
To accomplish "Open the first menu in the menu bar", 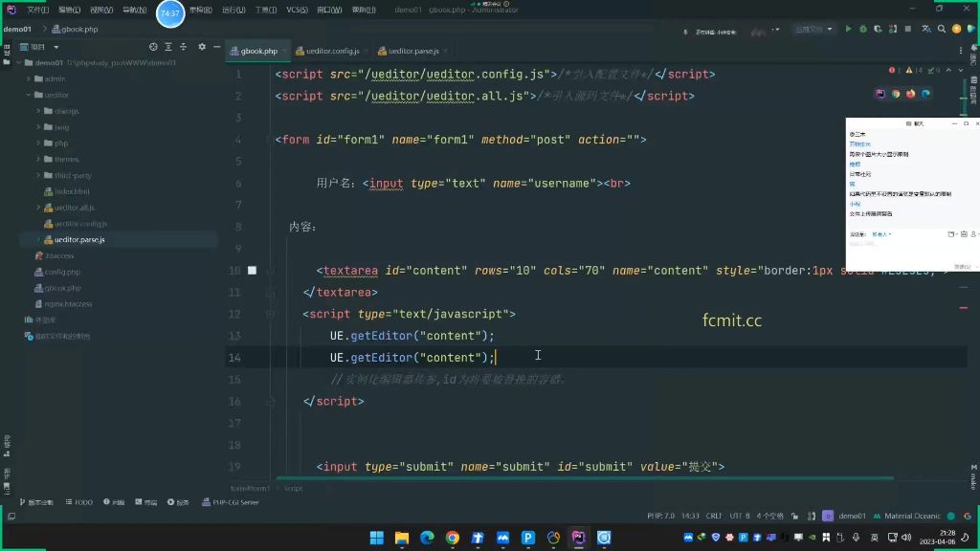I will click(x=37, y=10).
